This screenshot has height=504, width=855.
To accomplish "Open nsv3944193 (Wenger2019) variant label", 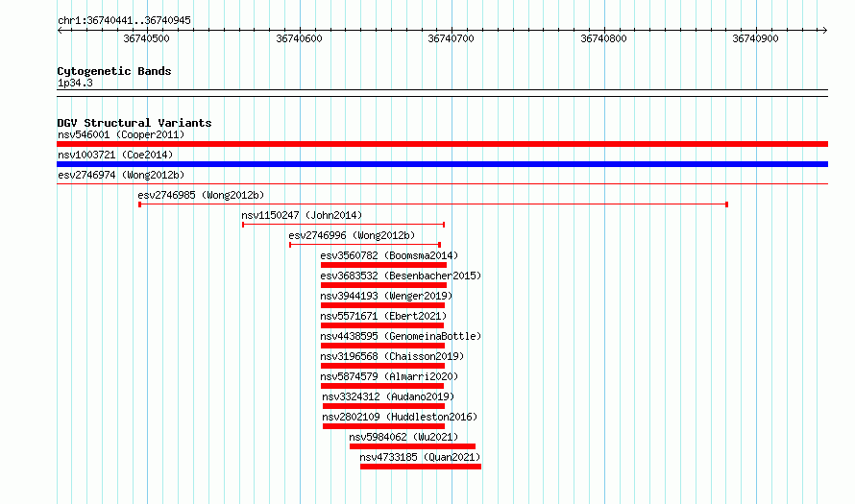I will click(386, 296).
